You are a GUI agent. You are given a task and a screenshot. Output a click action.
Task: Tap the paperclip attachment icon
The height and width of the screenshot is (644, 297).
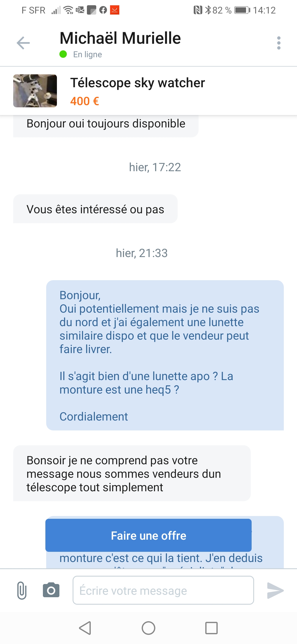click(x=22, y=590)
